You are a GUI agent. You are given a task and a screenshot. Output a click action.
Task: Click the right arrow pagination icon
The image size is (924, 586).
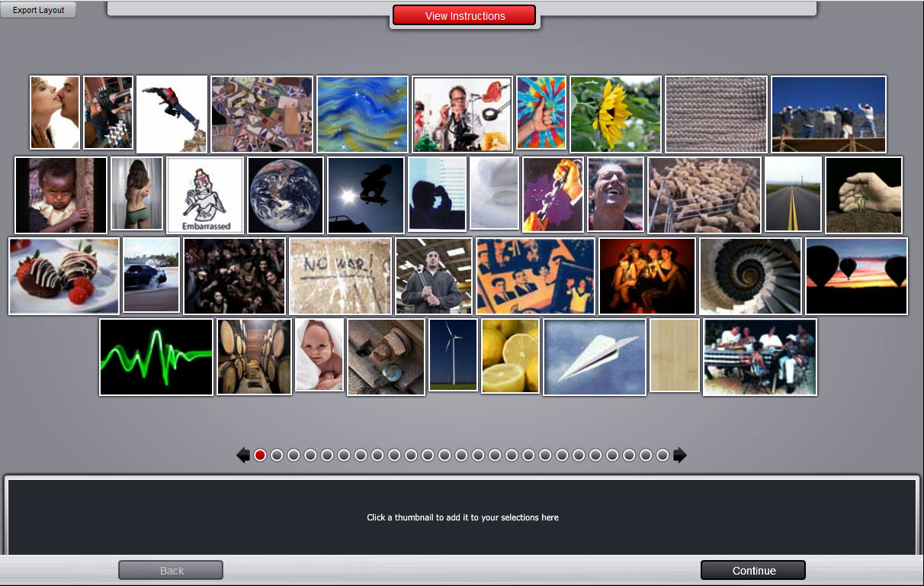coord(680,456)
